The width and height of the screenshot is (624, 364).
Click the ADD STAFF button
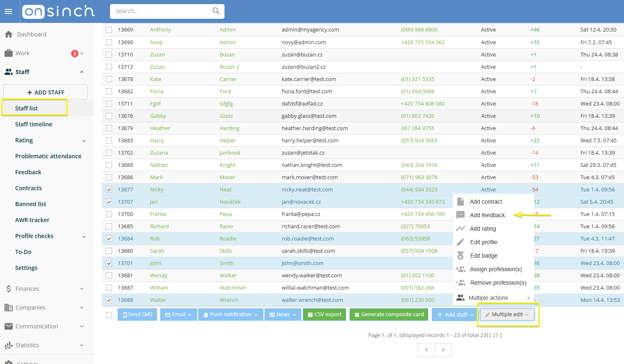(45, 92)
